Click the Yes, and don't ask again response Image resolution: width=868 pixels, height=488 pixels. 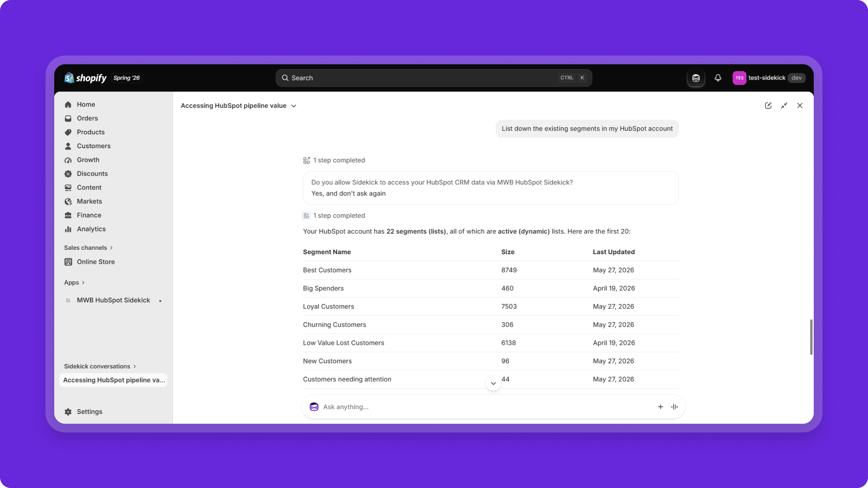pos(349,193)
